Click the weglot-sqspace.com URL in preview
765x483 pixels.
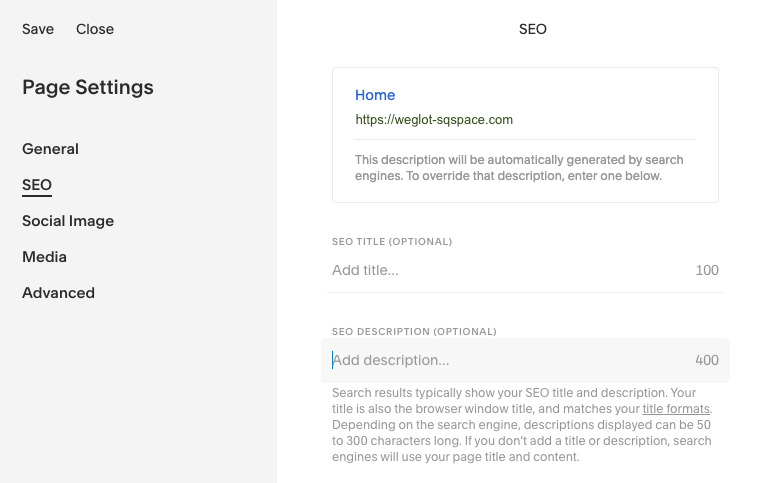(434, 119)
